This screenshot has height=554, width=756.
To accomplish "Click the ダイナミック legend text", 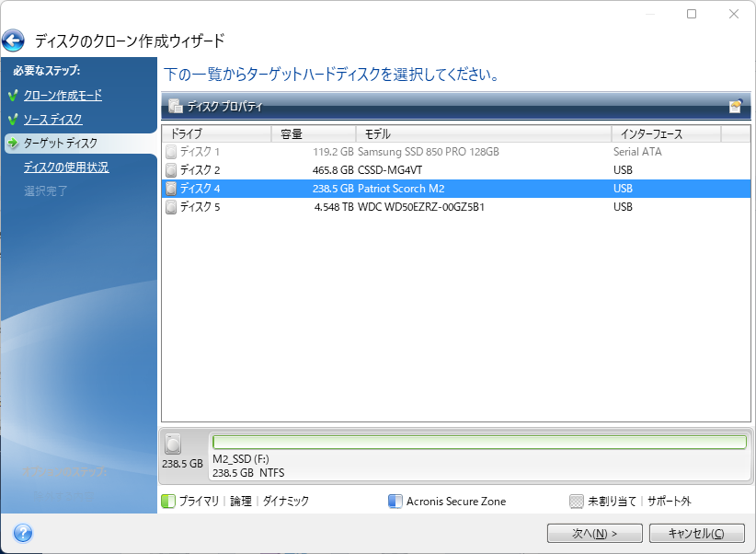I will coord(286,502).
